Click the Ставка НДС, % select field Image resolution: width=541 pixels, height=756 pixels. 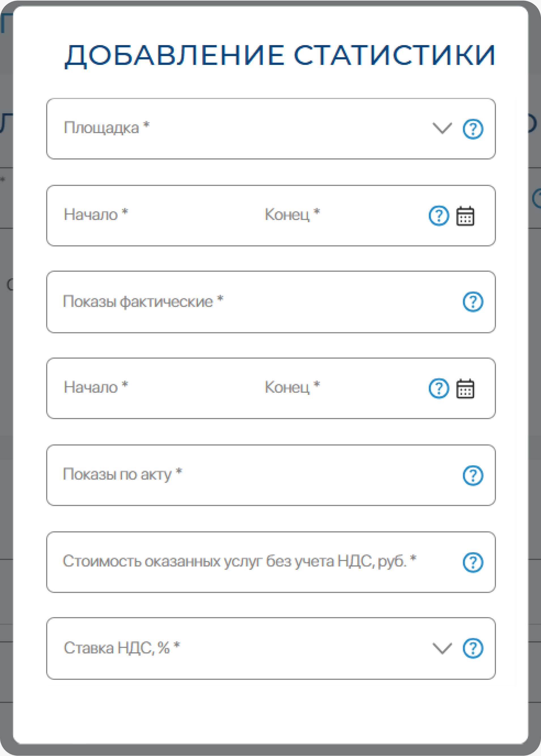[233, 648]
